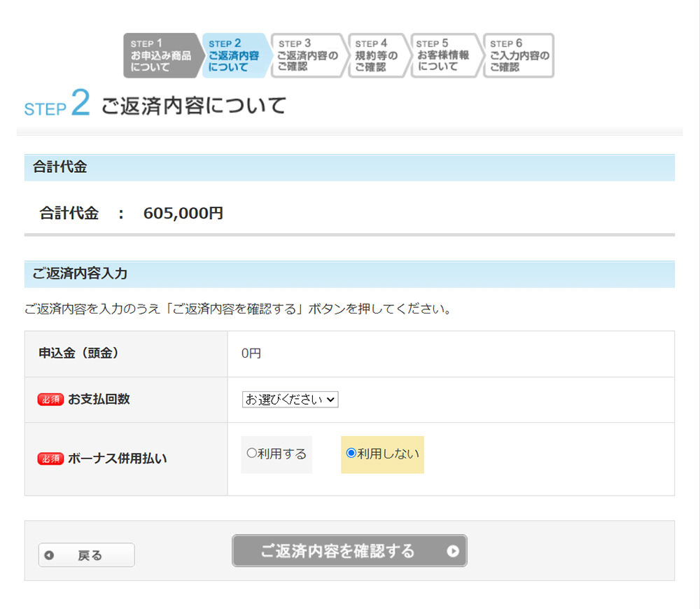
Task: Click the お支払回数 field label
Action: click(99, 399)
